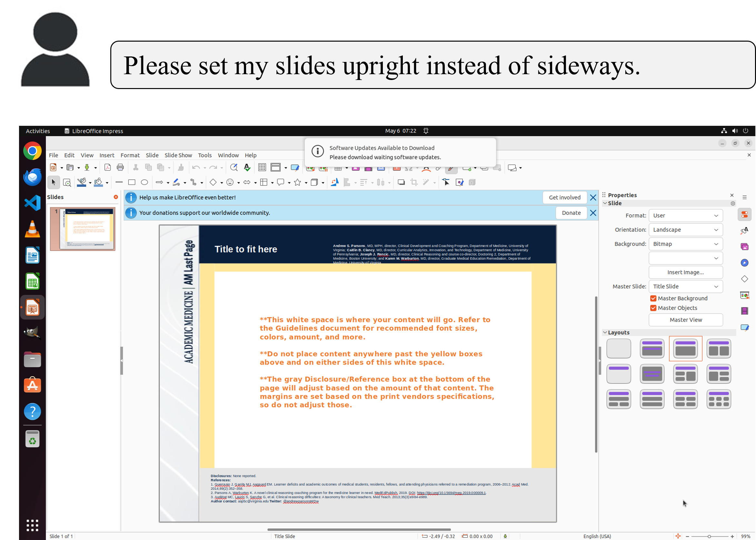This screenshot has height=540, width=756.
Task: Toggle the Display Grid icon
Action: click(x=262, y=168)
